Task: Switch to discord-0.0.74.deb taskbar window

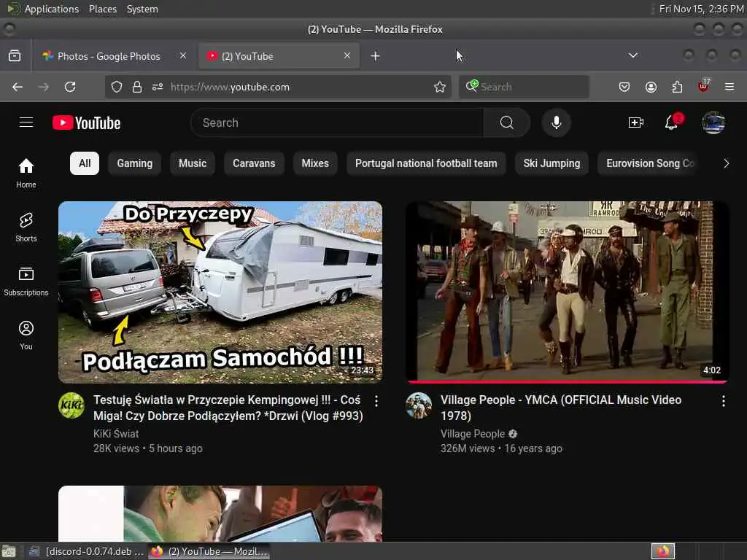Action: 86,551
